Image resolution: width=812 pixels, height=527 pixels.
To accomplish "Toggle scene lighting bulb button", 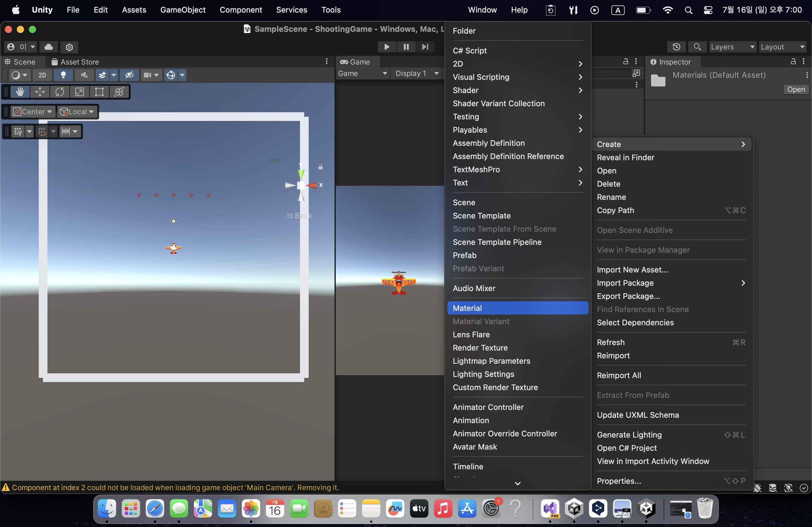I will pos(63,75).
